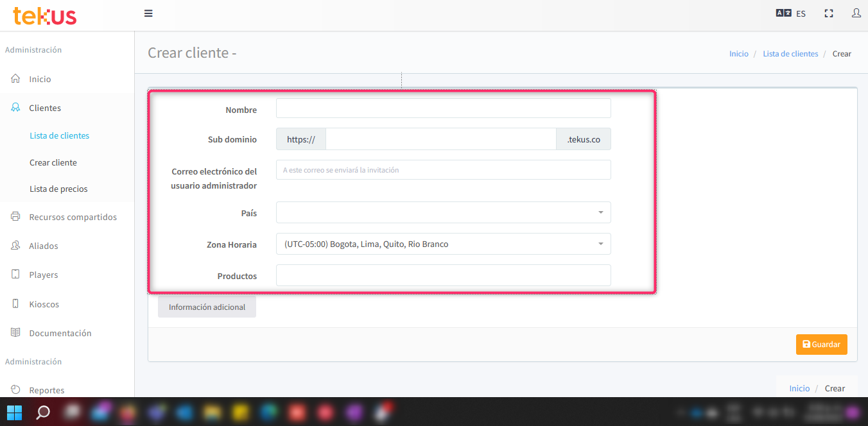Expand Información adicional section
Image resolution: width=868 pixels, height=426 pixels.
click(x=207, y=307)
